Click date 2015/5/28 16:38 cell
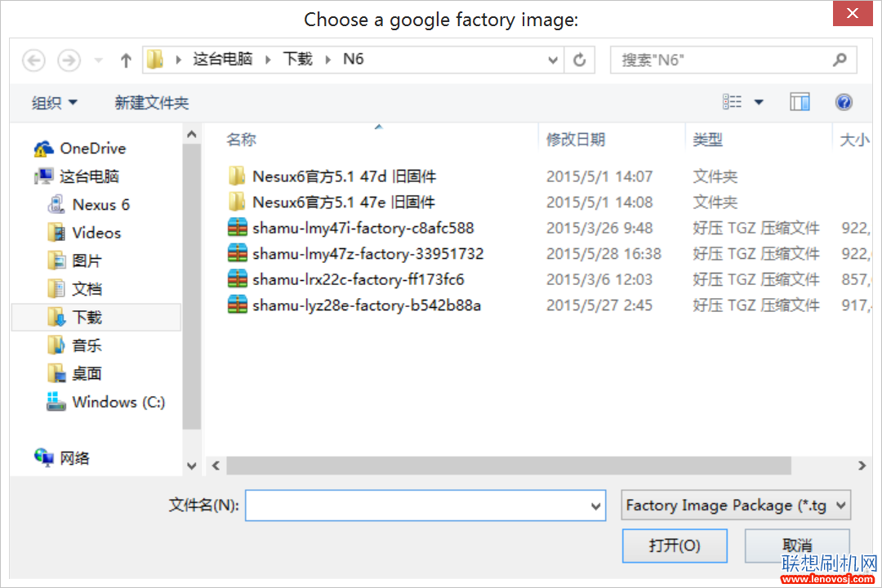This screenshot has height=588, width=882. 604,254
